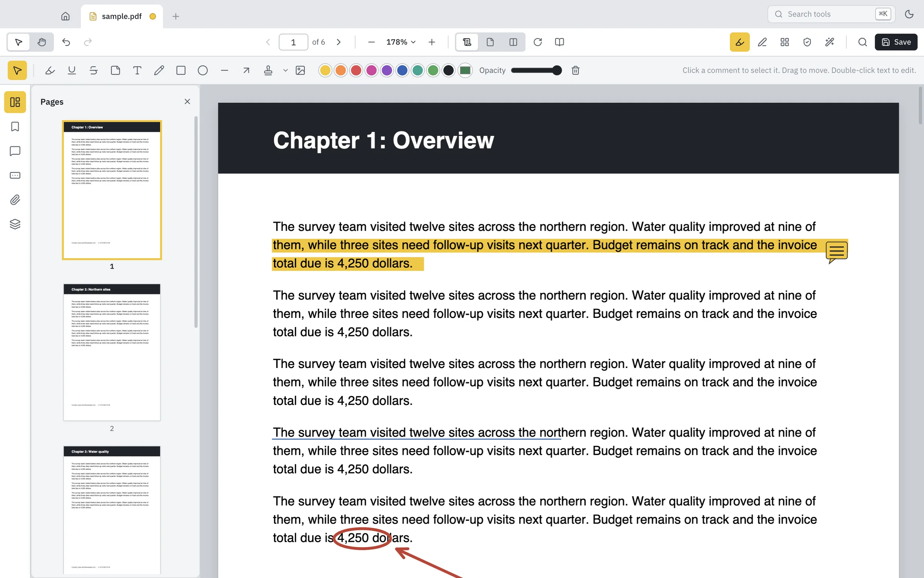Open the bookmarks sidebar panel

pos(15,127)
